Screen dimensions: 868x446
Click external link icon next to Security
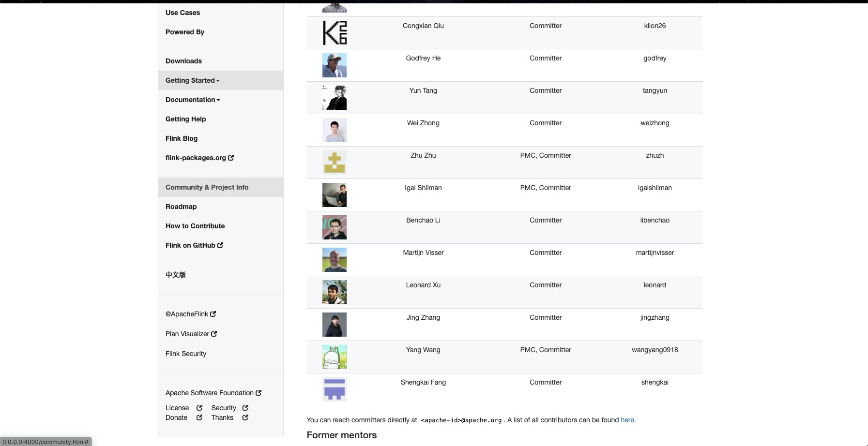point(245,408)
